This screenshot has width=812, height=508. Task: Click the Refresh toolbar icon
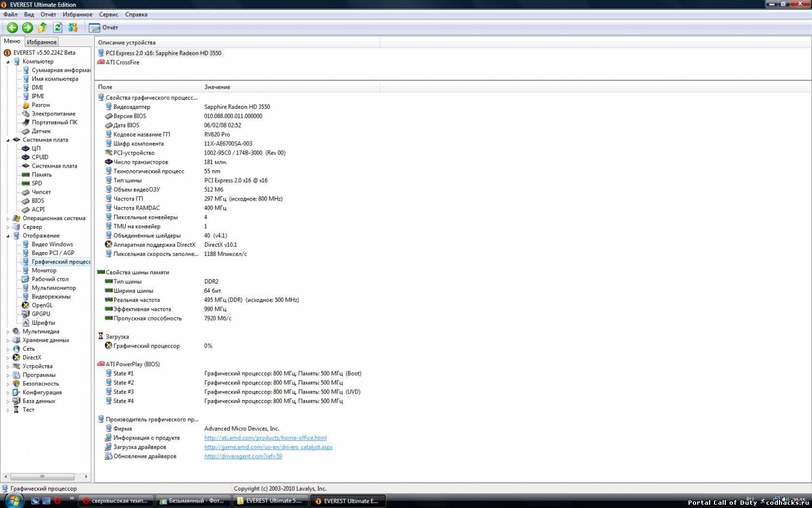click(x=57, y=28)
